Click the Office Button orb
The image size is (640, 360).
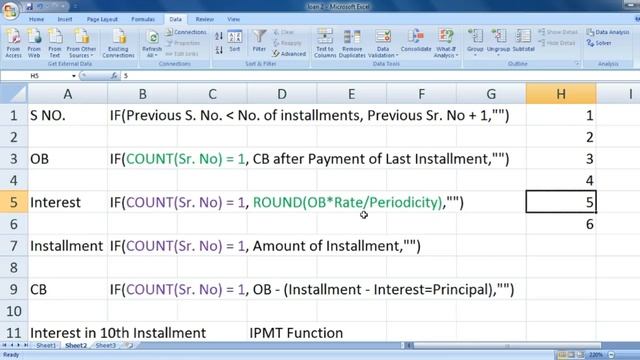[10, 10]
